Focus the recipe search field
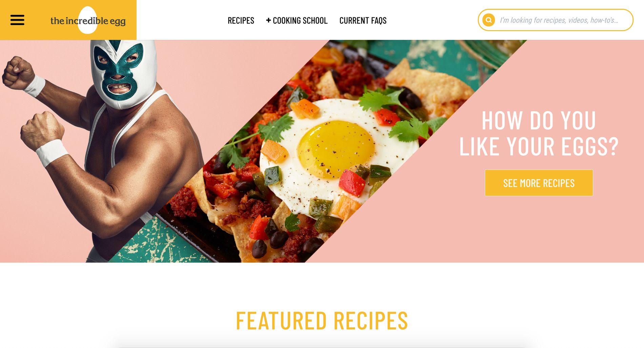Screen dimensions: 644x348 point(559,20)
